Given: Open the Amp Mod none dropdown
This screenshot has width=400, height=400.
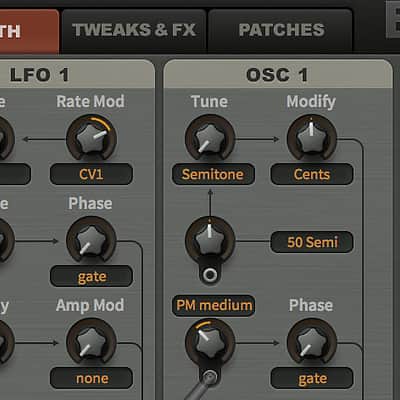Looking at the screenshot, I should [x=91, y=378].
